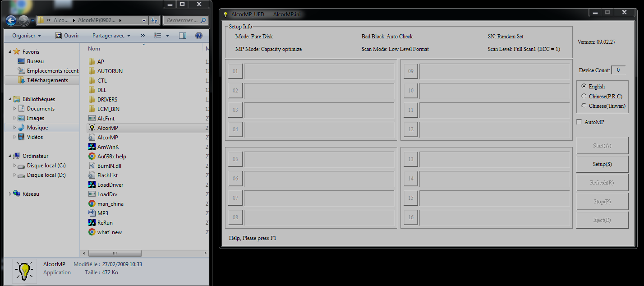The width and height of the screenshot is (644, 286).
Task: Click the CTL folder icon
Action: [92, 80]
